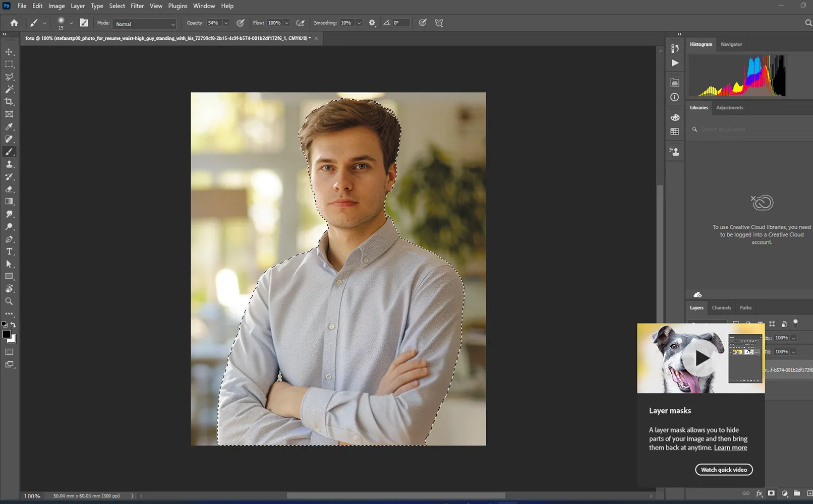Open symmetry paint butterfly options
The image size is (813, 504).
(x=439, y=23)
